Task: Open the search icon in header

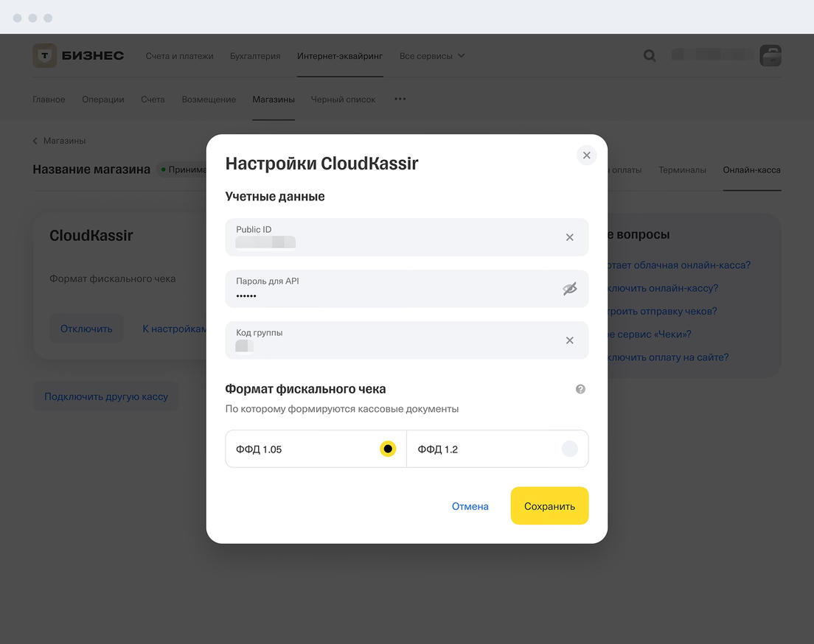Action: [x=650, y=55]
